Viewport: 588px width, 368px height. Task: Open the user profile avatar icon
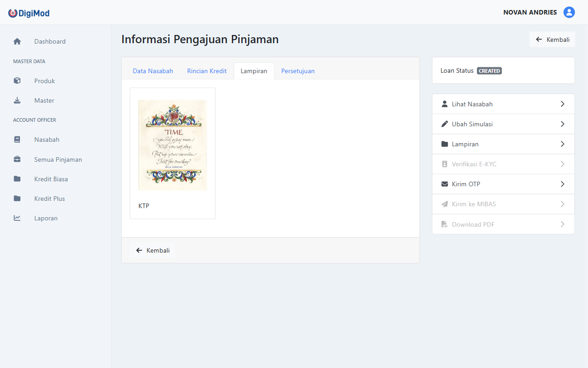(x=569, y=12)
